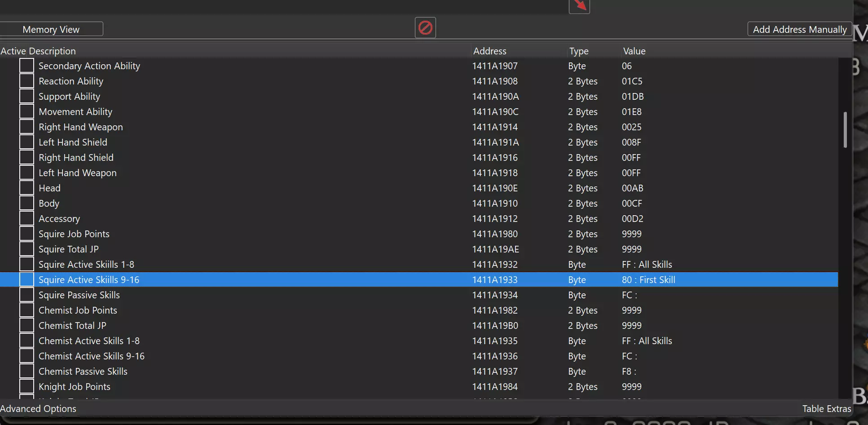The width and height of the screenshot is (868, 425).
Task: Click value 00CF for Body
Action: 632,204
